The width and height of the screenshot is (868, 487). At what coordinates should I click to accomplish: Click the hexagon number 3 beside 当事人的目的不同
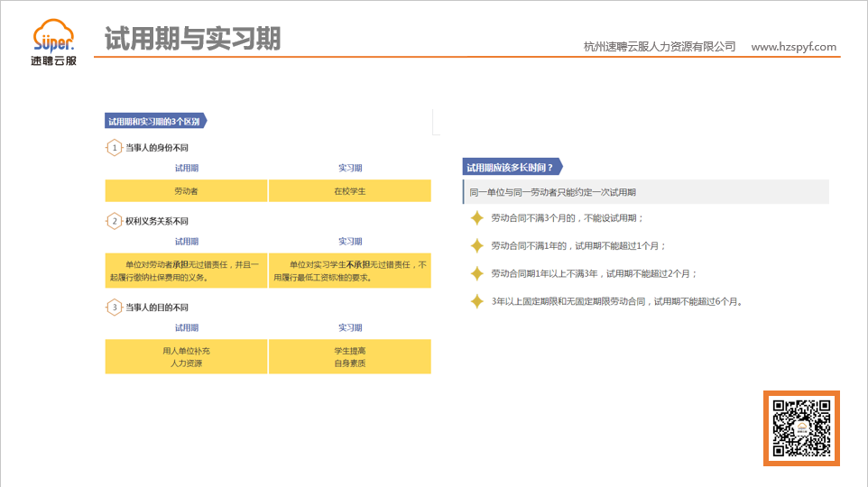click(114, 308)
